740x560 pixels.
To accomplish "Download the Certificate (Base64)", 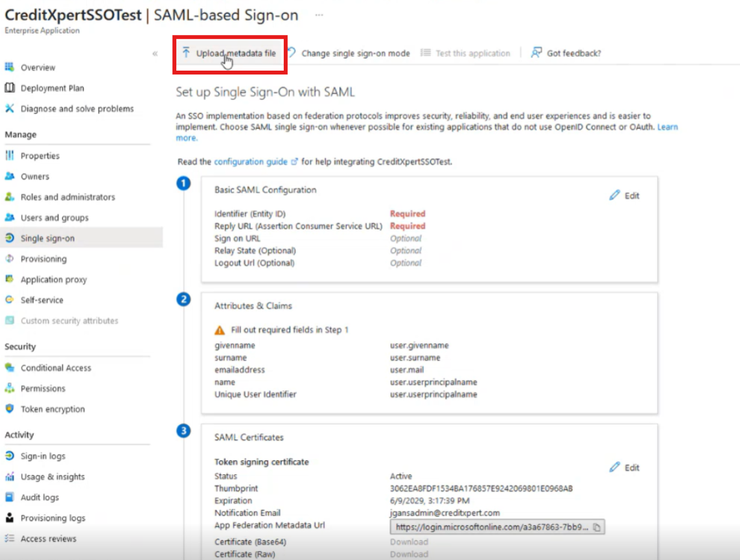I will click(x=409, y=542).
